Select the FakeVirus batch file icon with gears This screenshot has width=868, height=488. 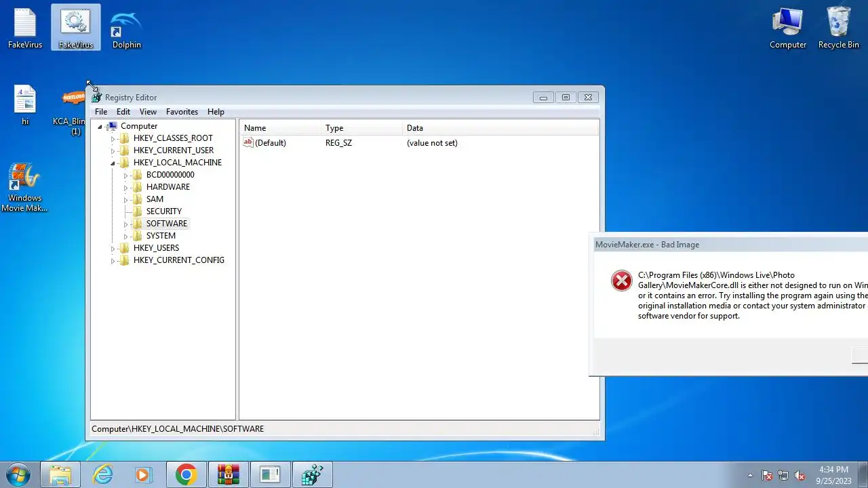pyautogui.click(x=75, y=28)
